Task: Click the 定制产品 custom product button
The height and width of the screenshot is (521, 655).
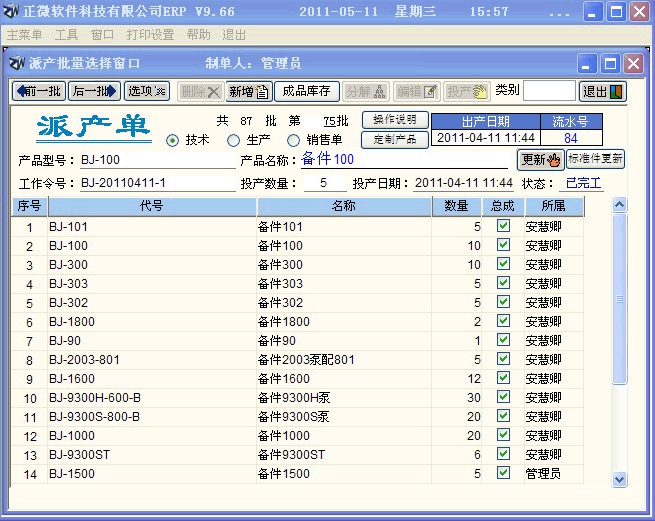Action: click(x=394, y=139)
